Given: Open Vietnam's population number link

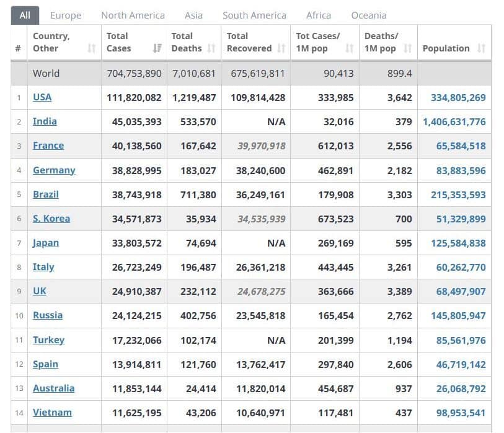Looking at the screenshot, I should tap(461, 413).
